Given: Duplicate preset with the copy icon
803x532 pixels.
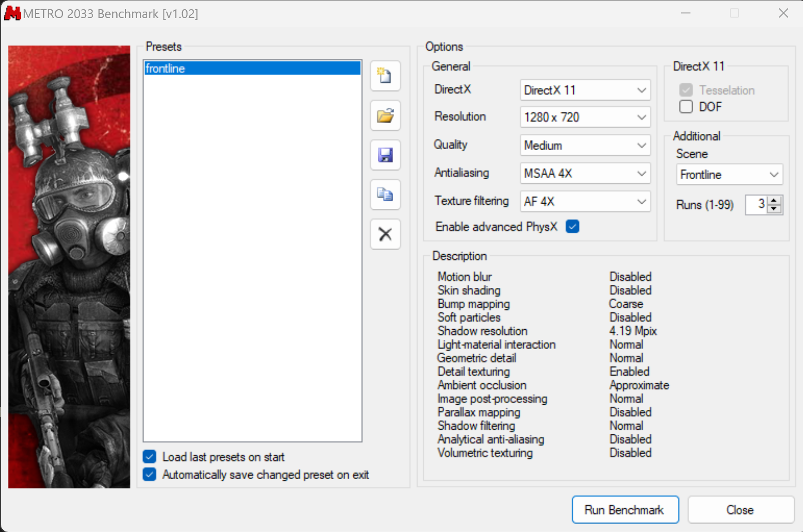Looking at the screenshot, I should tap(385, 194).
